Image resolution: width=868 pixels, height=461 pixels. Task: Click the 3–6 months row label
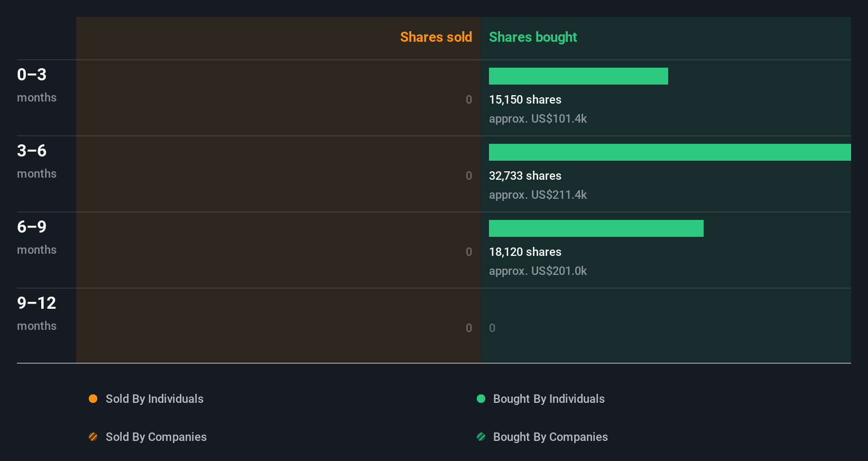point(36,161)
